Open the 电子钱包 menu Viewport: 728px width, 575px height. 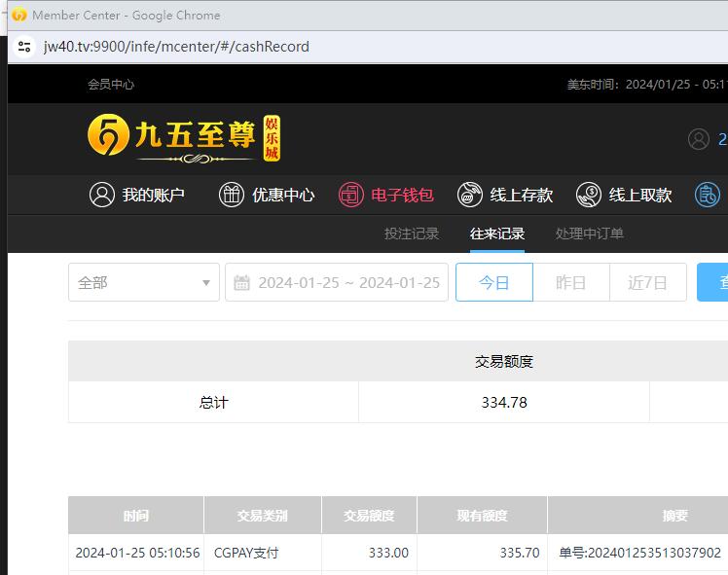(403, 195)
